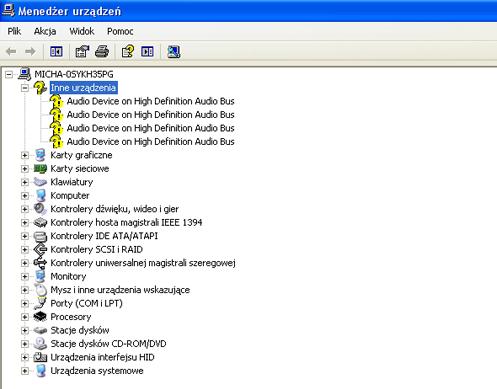Select Kontrolery hosta magistrali IEEE 1394 label

click(x=126, y=222)
